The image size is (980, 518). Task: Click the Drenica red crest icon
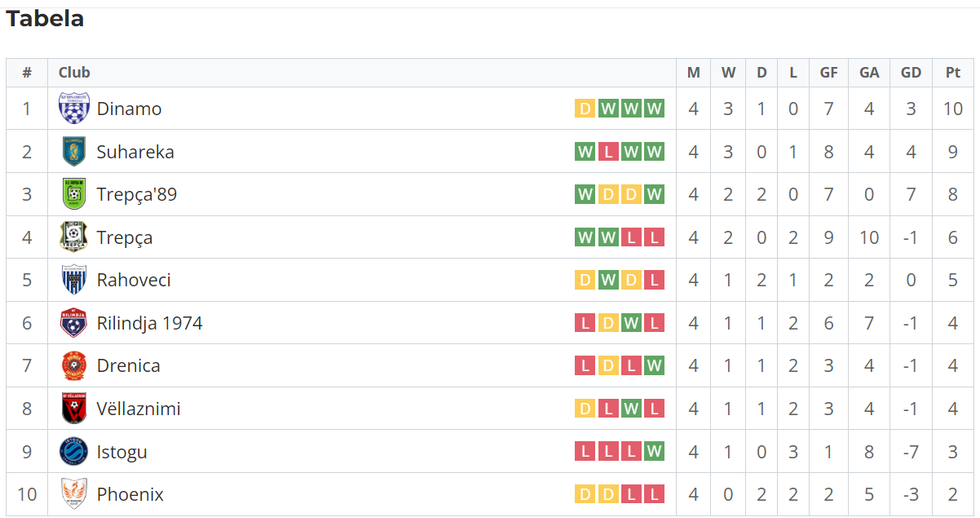coord(74,366)
